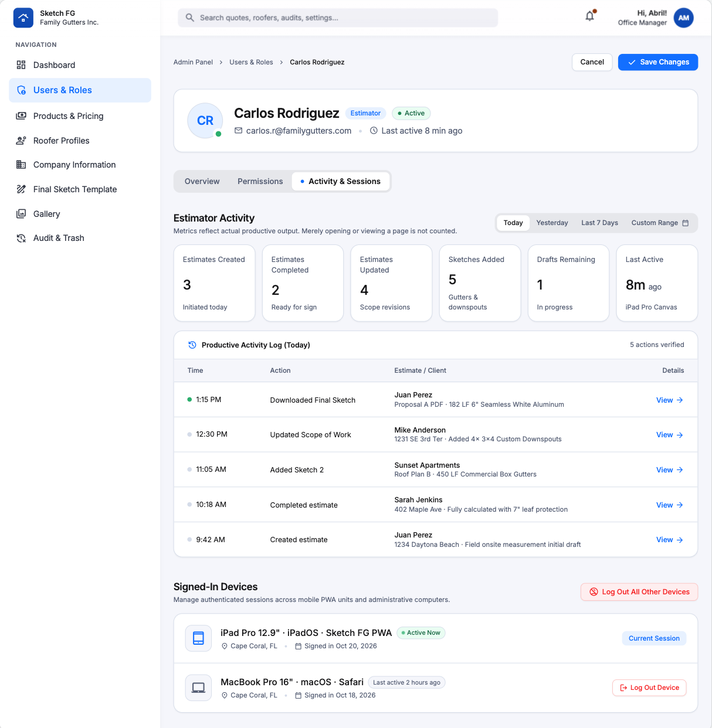Select the Today date filter
This screenshot has width=712, height=728.
(x=513, y=223)
